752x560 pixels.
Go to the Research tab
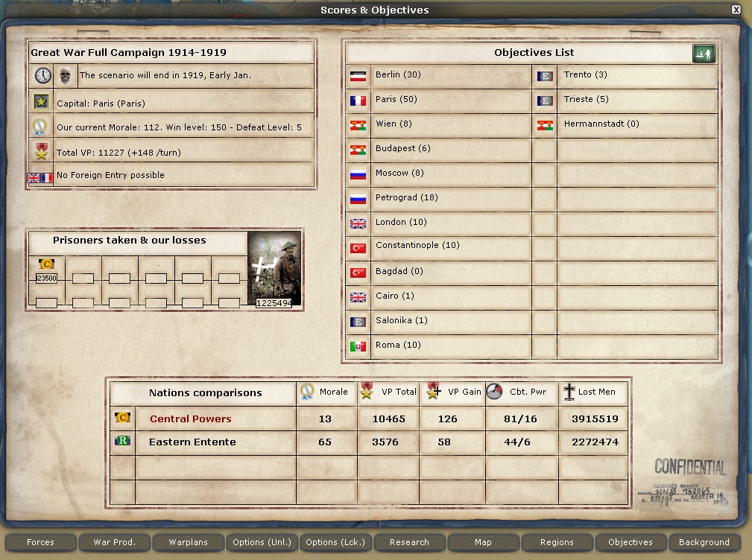[409, 542]
